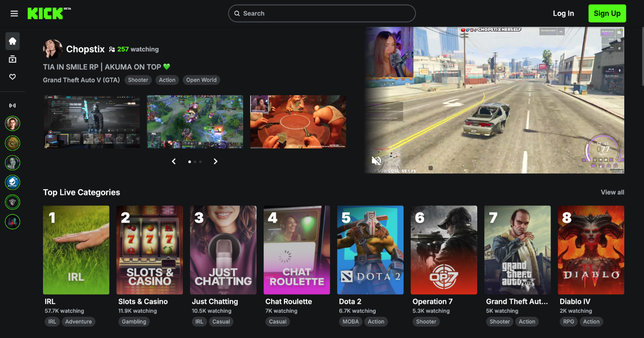Open the Diablo IV category card
Screen dimensions: 644x338
pos(591,250)
